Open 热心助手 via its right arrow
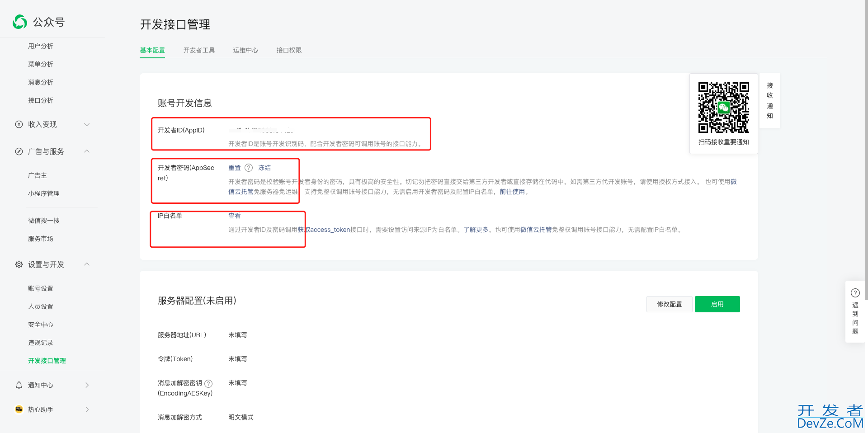Screen dimensions: 868x433 87,409
